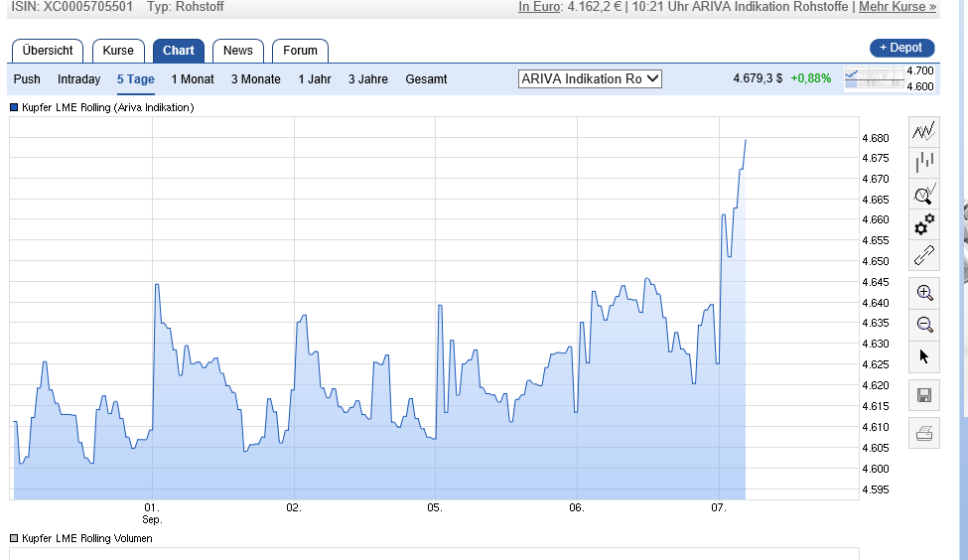Open the News tab
This screenshot has width=968, height=560.
(x=237, y=51)
